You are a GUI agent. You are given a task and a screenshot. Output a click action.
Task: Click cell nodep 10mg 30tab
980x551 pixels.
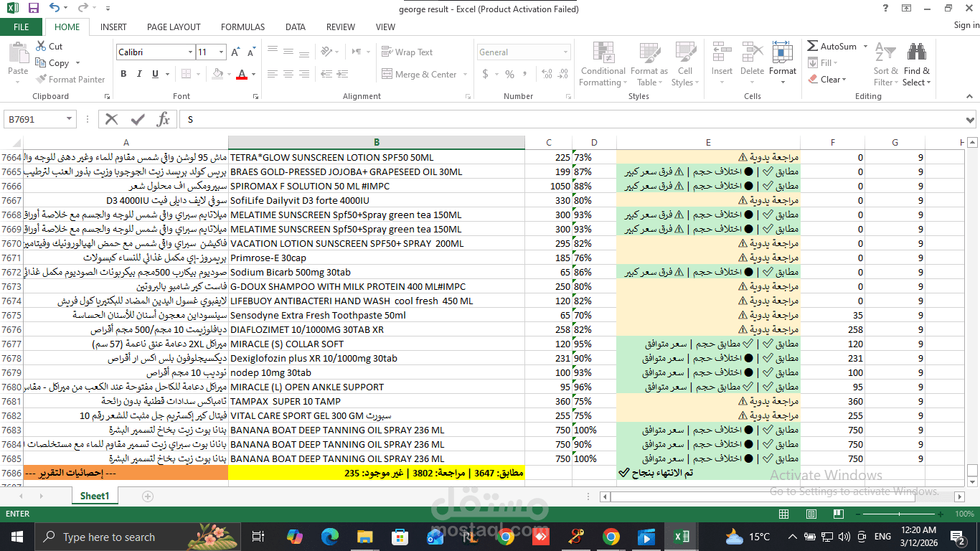pyautogui.click(x=377, y=372)
